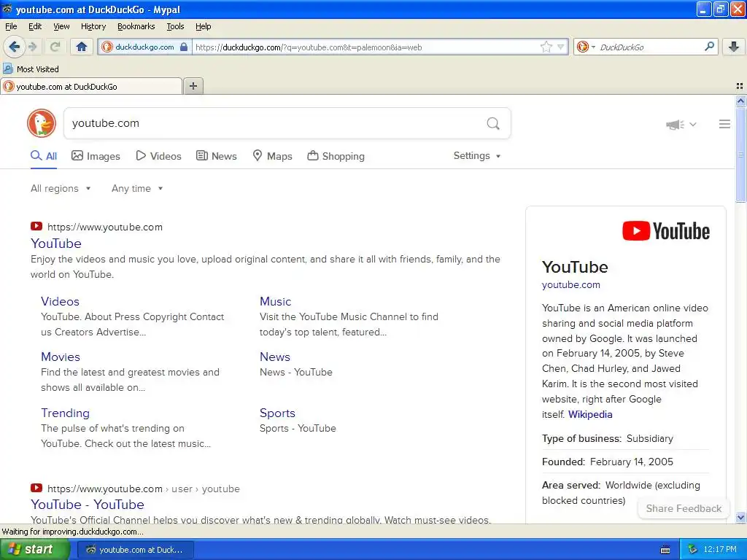Click the Forward navigation arrow
747x560 pixels.
33,47
